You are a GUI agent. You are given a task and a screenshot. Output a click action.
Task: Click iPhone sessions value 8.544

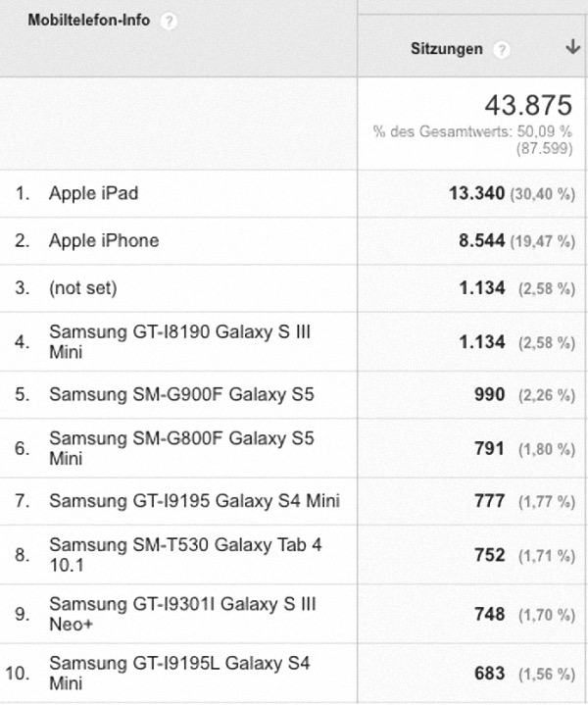481,240
